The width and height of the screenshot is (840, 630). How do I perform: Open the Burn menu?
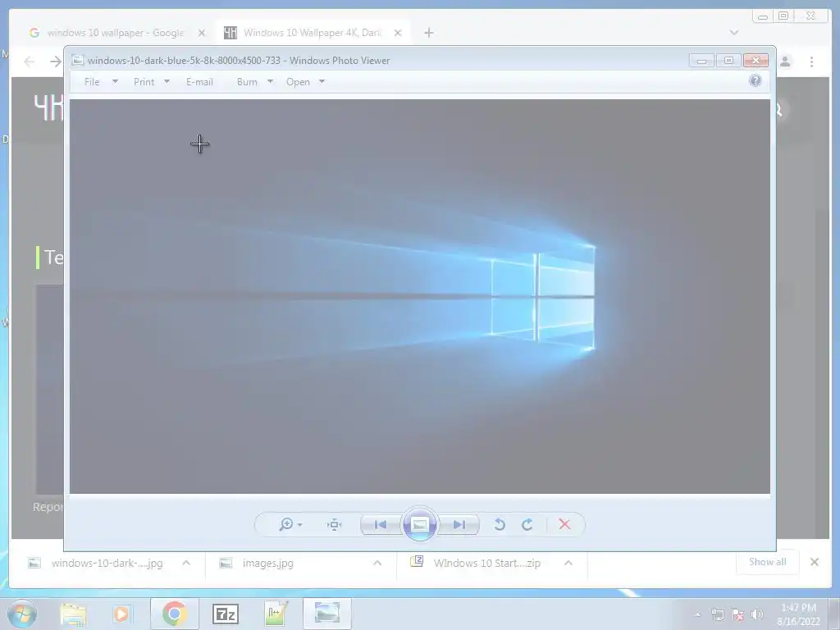(x=247, y=82)
